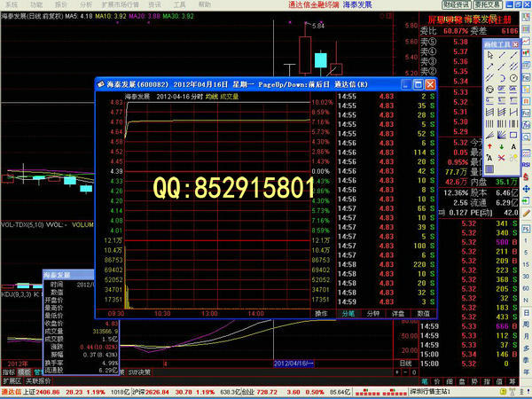Close the 画线工具 drawing tools palette
The image size is (532, 399).
click(515, 44)
